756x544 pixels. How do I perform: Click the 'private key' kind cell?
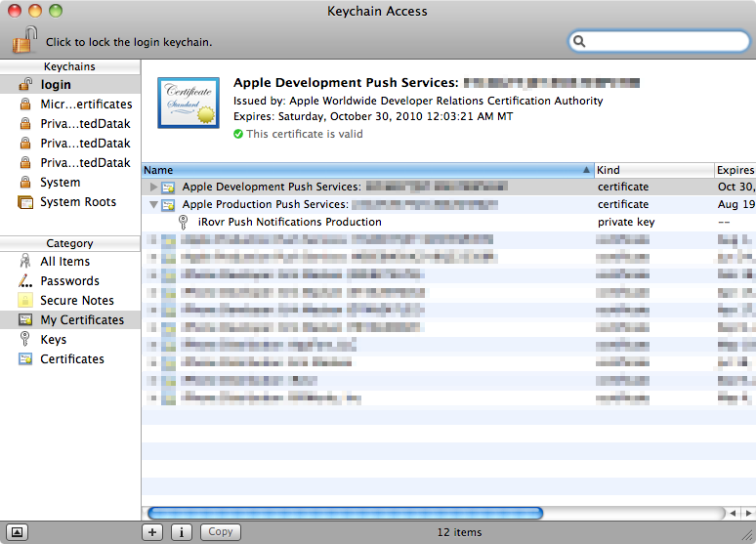tap(626, 222)
